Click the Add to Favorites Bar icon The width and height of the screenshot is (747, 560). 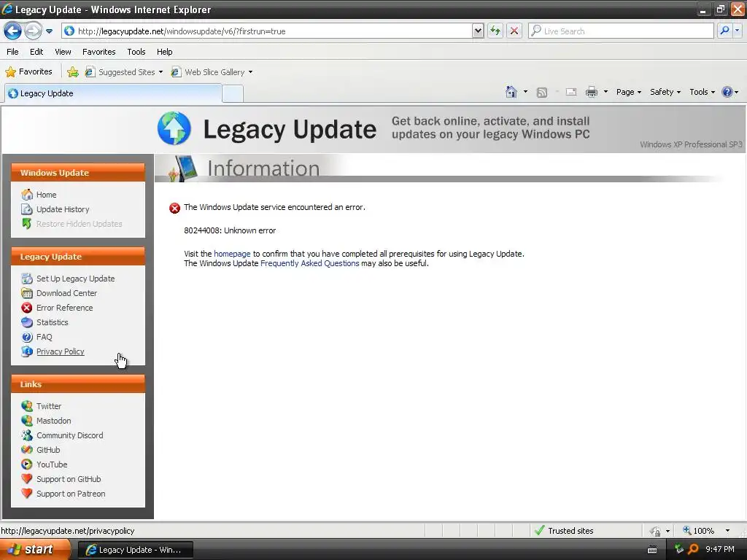[x=72, y=72]
